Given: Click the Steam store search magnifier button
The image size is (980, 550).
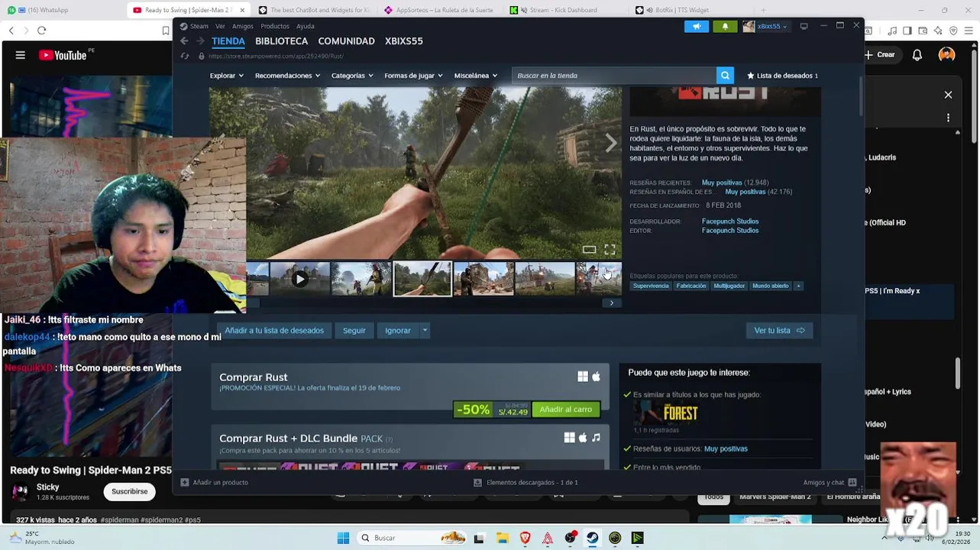Looking at the screenshot, I should (725, 75).
